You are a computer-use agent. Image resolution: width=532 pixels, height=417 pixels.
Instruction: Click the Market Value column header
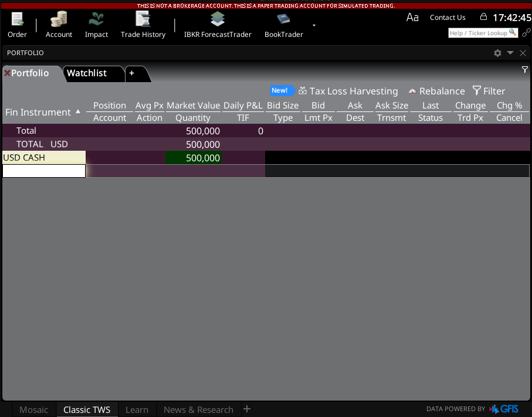(194, 106)
